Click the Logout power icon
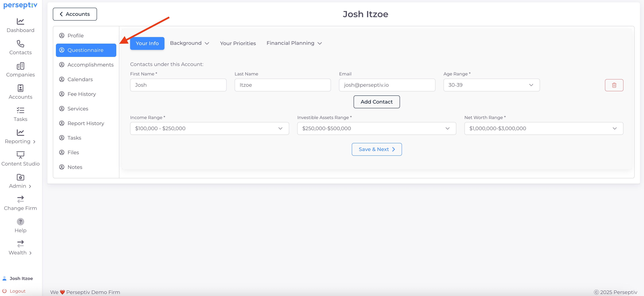The height and width of the screenshot is (296, 644). click(5, 291)
